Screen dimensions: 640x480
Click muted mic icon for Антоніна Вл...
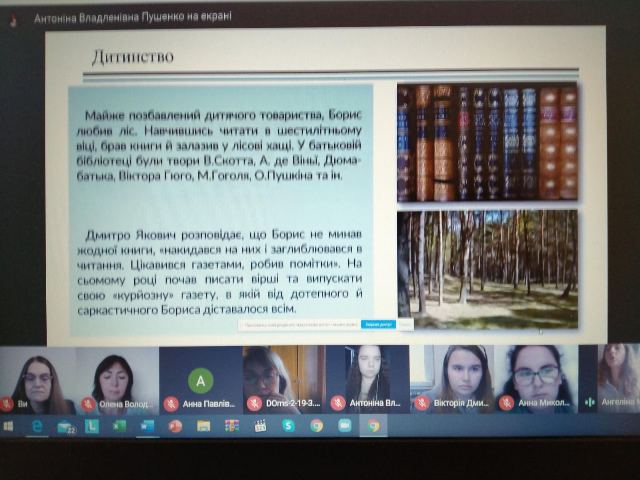(338, 403)
